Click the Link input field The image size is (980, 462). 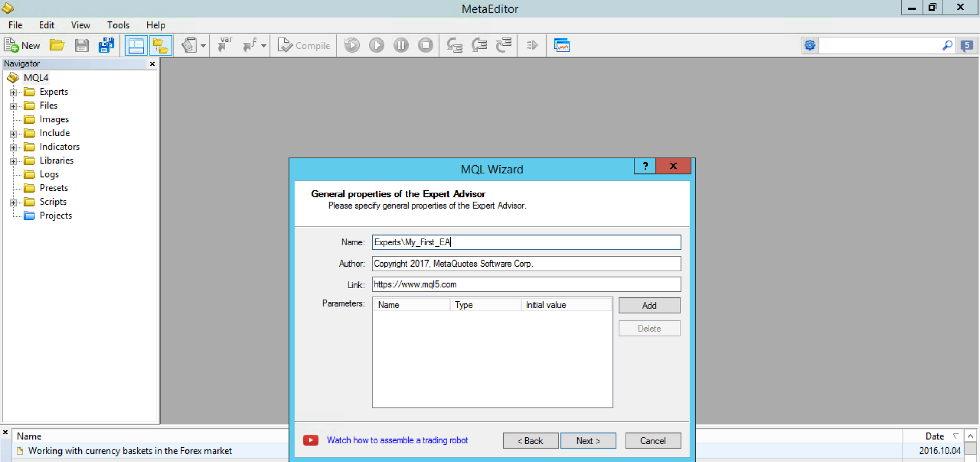tap(526, 285)
